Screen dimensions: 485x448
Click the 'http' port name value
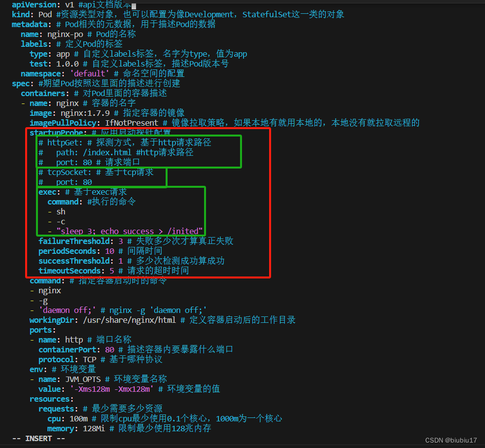(x=74, y=340)
